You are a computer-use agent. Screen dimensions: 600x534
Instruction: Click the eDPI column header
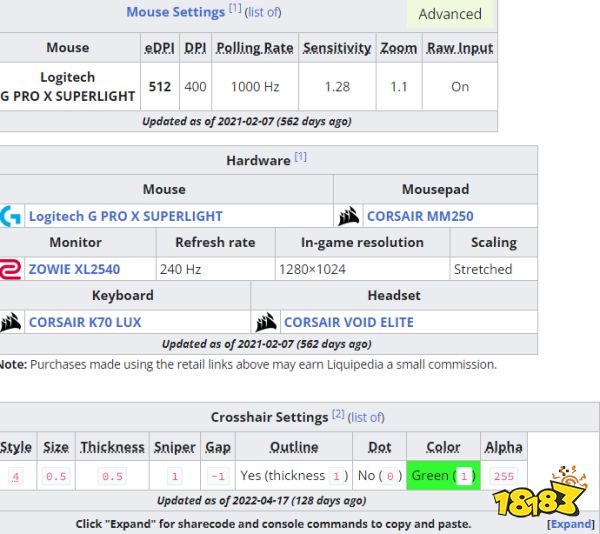[x=159, y=47]
